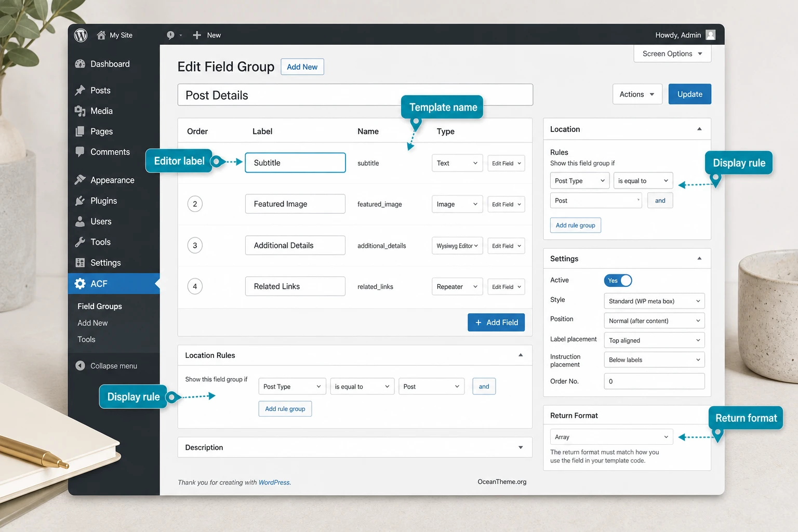Viewport: 798px width, 532px height.
Task: Click the Comments speech bubble sidebar icon
Action: tap(80, 152)
